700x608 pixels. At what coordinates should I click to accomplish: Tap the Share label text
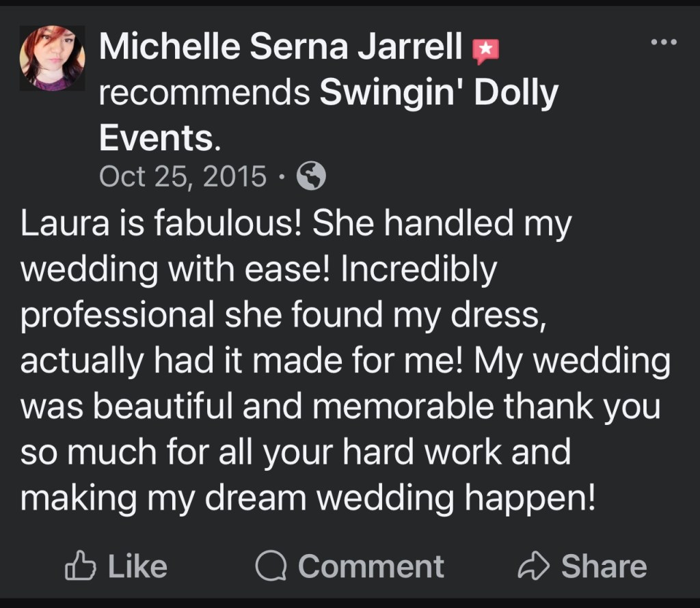click(604, 566)
